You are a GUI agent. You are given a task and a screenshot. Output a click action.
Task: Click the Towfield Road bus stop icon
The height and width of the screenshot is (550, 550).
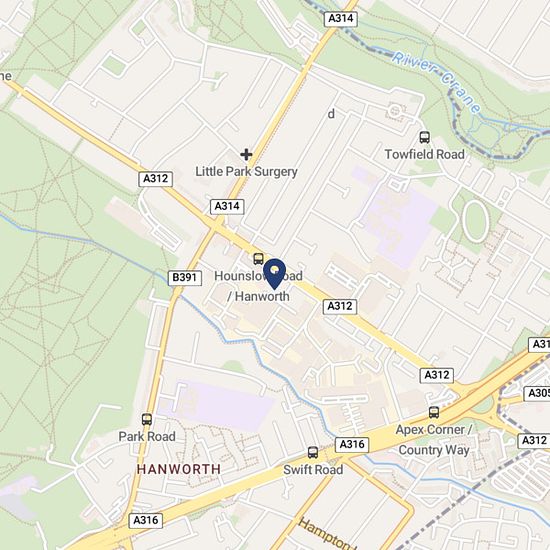424,137
